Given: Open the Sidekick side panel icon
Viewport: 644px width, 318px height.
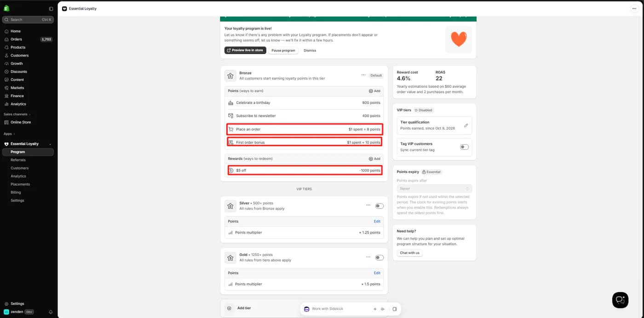Looking at the screenshot, I should tap(395, 309).
